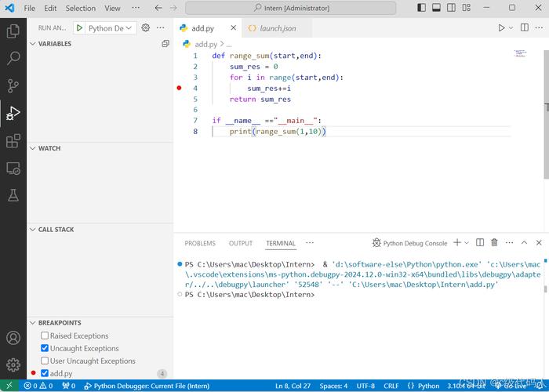549x392 pixels.
Task: Open the Testing flask icon
Action: (x=13, y=195)
